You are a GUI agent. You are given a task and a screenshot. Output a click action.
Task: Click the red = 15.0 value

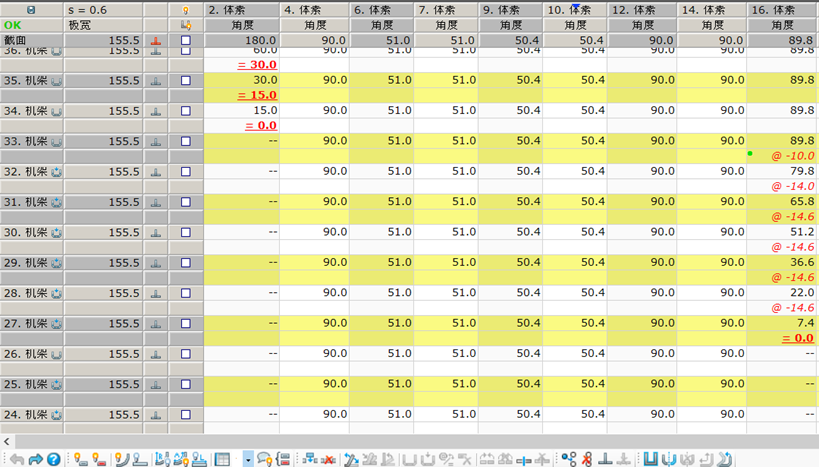pyautogui.click(x=257, y=95)
